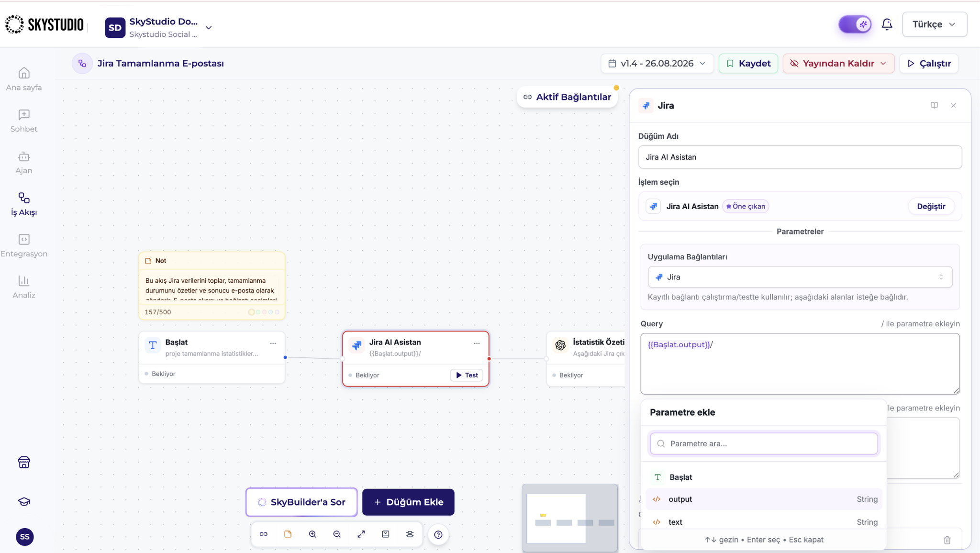Run the workflow with Çalıştır
This screenshot has width=980, height=553.
(x=929, y=64)
